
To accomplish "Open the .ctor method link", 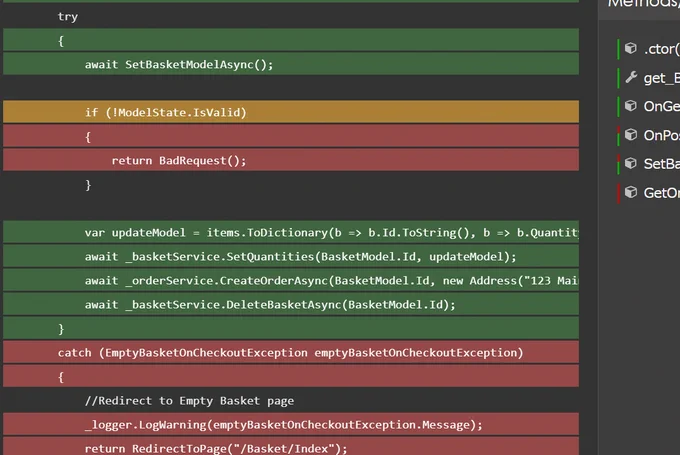I will pos(662,49).
